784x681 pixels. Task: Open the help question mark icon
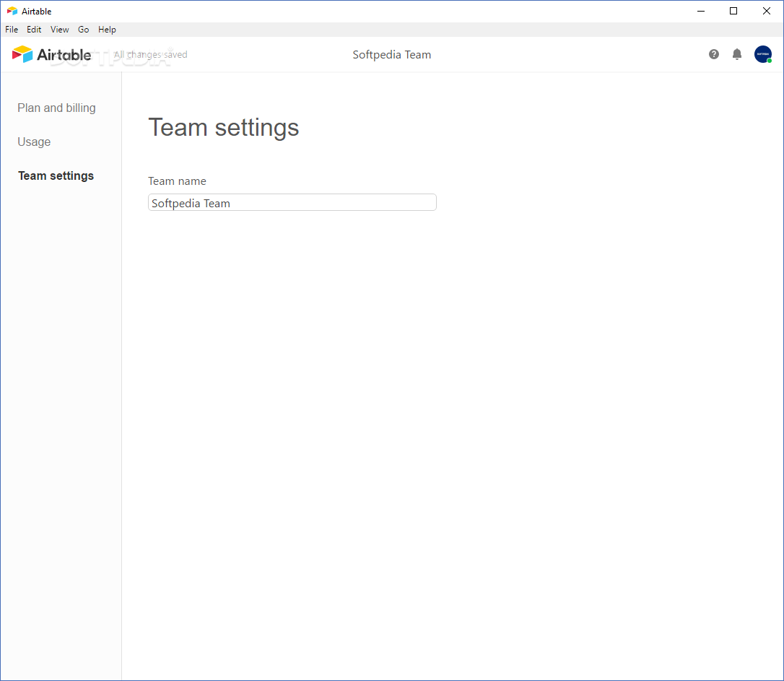click(713, 54)
